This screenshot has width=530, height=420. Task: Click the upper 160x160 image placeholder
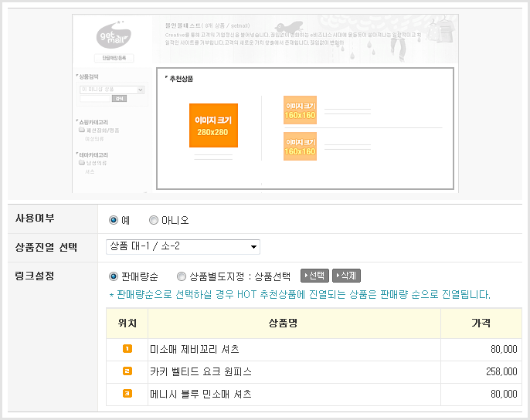tap(300, 110)
